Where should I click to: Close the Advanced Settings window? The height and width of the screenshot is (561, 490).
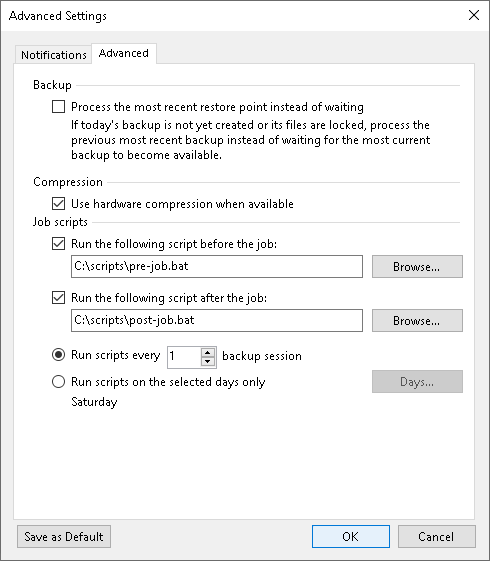(x=474, y=15)
